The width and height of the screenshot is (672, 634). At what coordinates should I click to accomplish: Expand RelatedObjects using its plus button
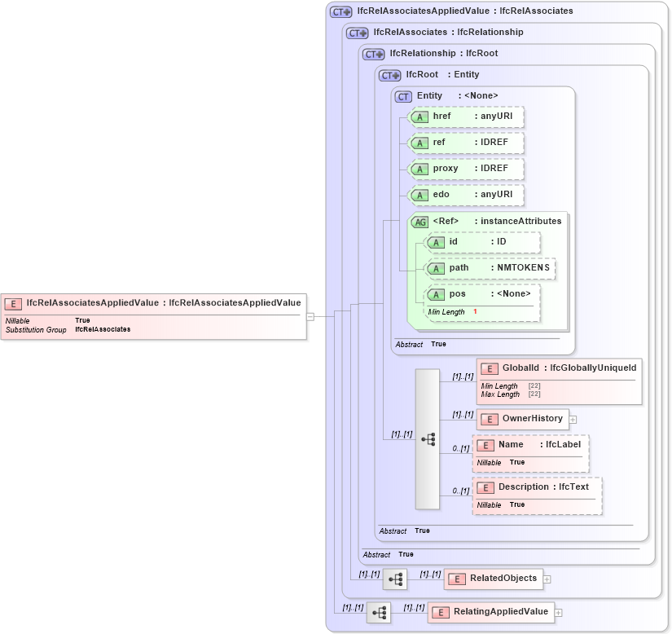tap(547, 579)
